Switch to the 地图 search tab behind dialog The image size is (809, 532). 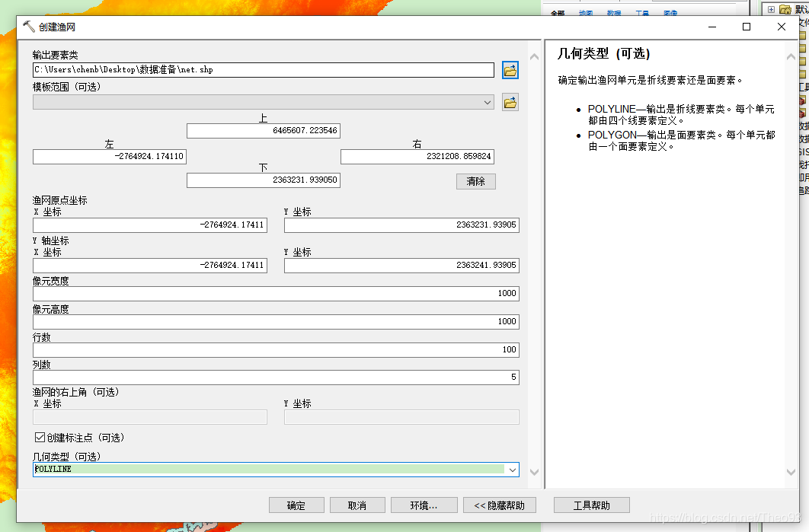pyautogui.click(x=586, y=13)
